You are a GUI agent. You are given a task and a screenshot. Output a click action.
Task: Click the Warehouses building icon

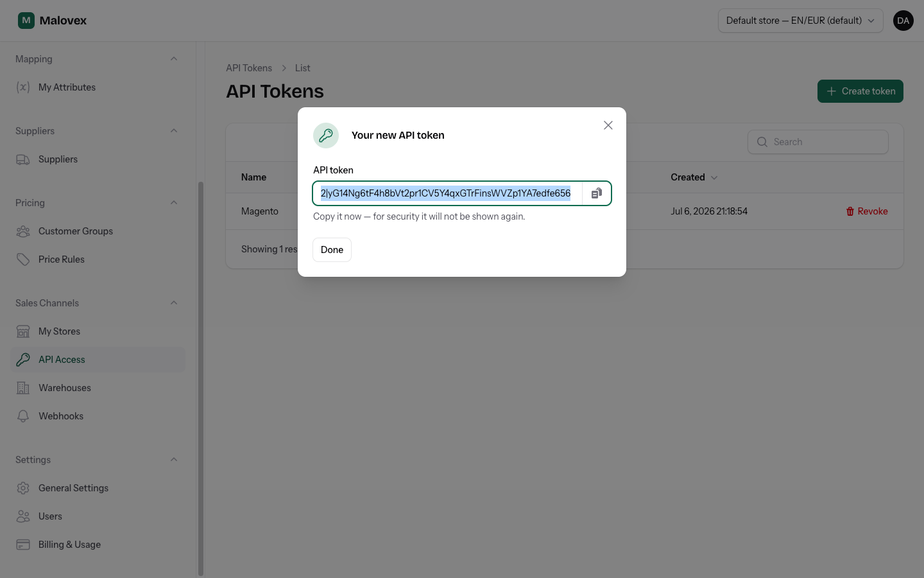23,388
